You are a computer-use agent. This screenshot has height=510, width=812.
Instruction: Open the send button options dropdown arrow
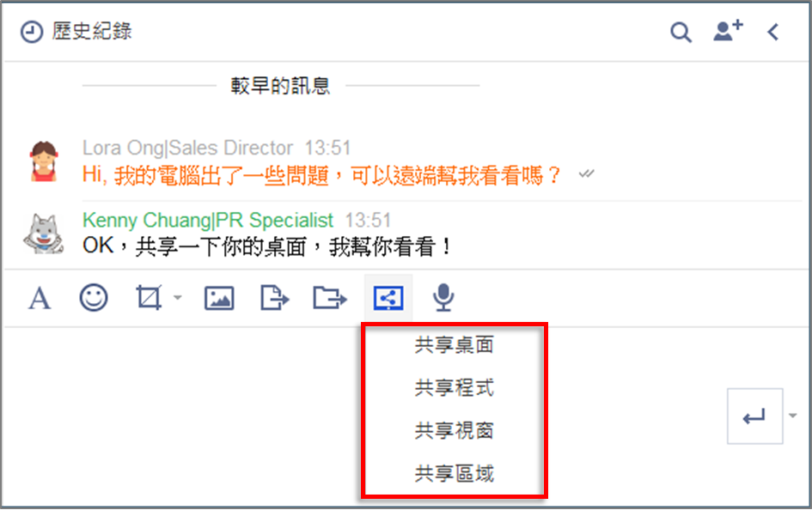click(793, 416)
